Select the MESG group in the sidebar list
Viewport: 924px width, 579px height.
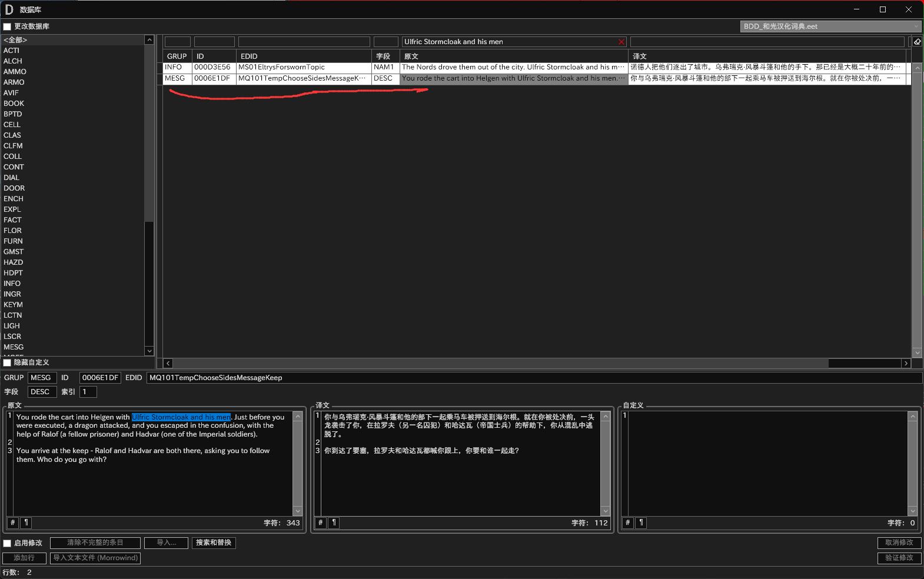pos(72,347)
